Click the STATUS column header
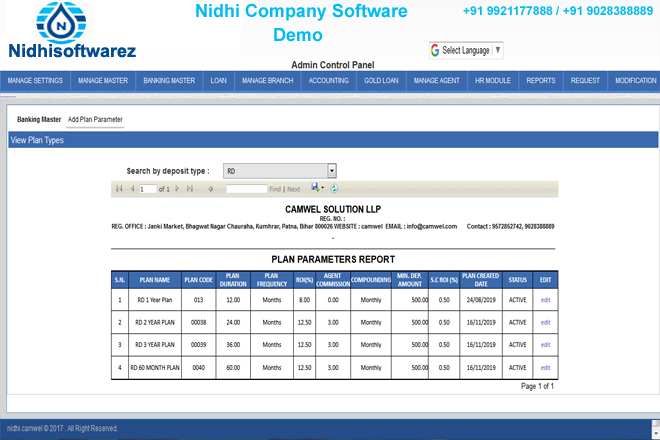 518,280
